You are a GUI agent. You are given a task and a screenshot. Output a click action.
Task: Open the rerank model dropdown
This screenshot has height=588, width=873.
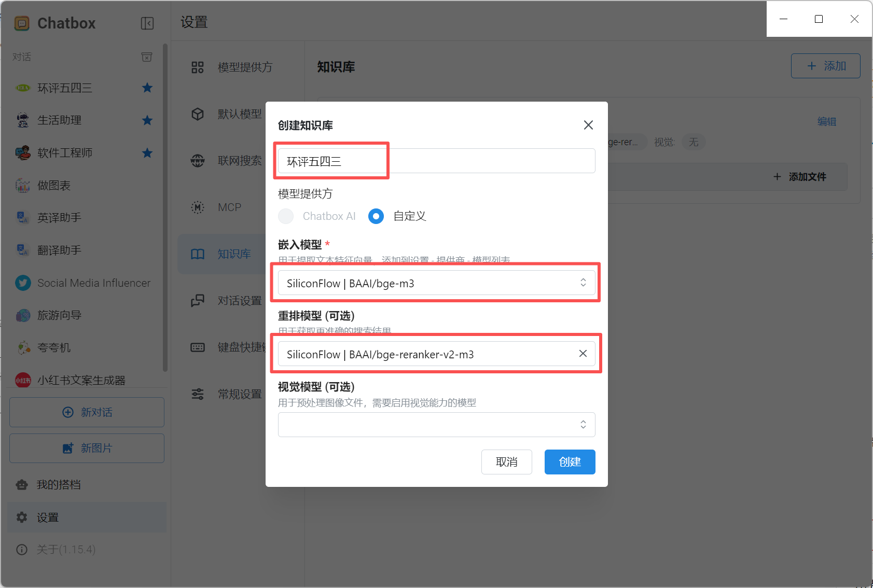425,354
